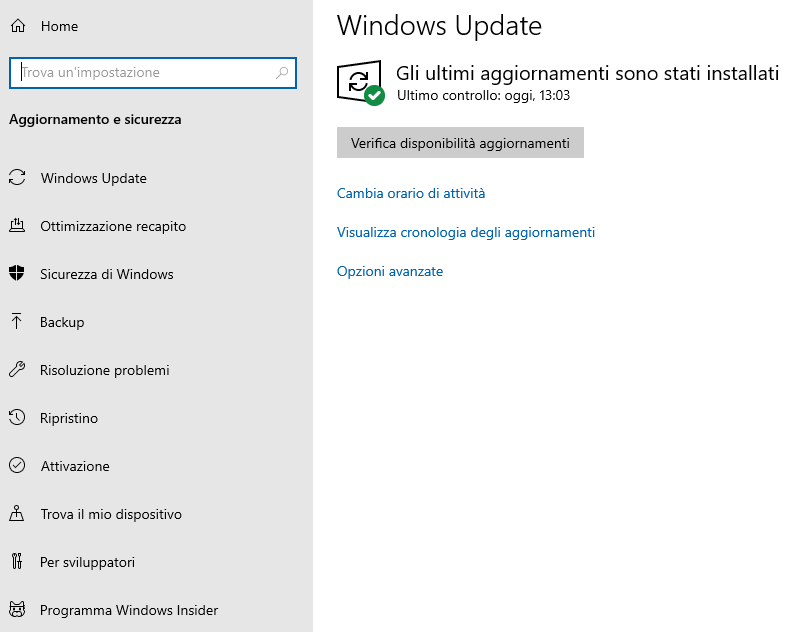Click Verifica disponibilità aggiornamenti button
Viewport: 812px width, 632px height.
coord(460,142)
